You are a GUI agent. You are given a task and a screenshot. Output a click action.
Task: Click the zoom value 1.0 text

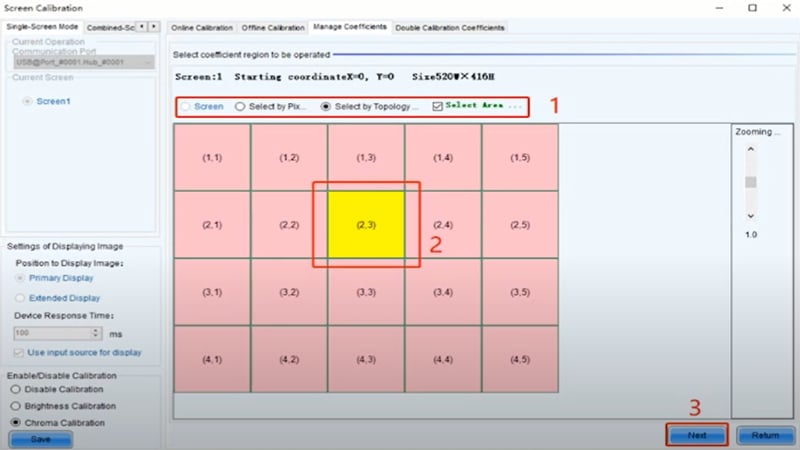pos(751,235)
